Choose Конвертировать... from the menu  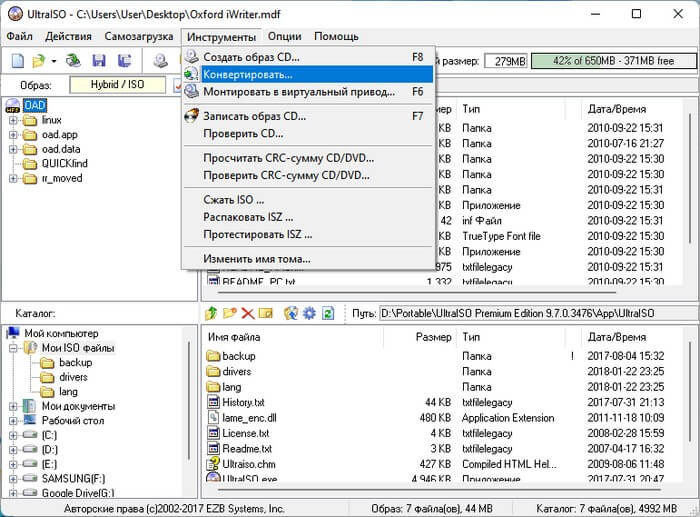[x=308, y=74]
